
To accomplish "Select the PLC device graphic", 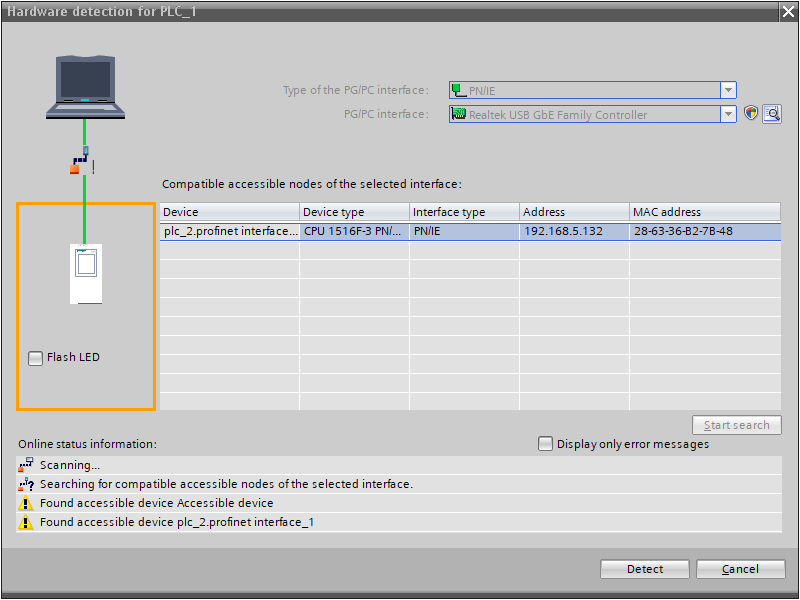I will click(86, 274).
